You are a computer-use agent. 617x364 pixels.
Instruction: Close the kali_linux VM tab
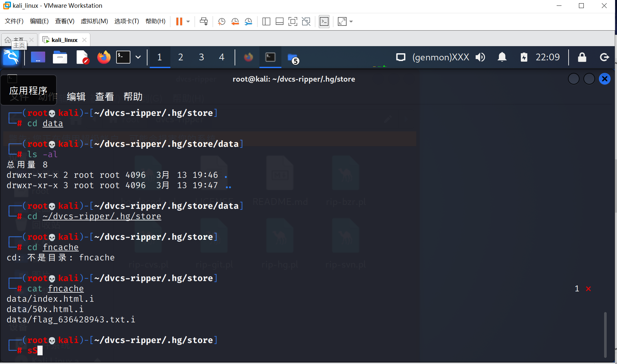pos(84,40)
